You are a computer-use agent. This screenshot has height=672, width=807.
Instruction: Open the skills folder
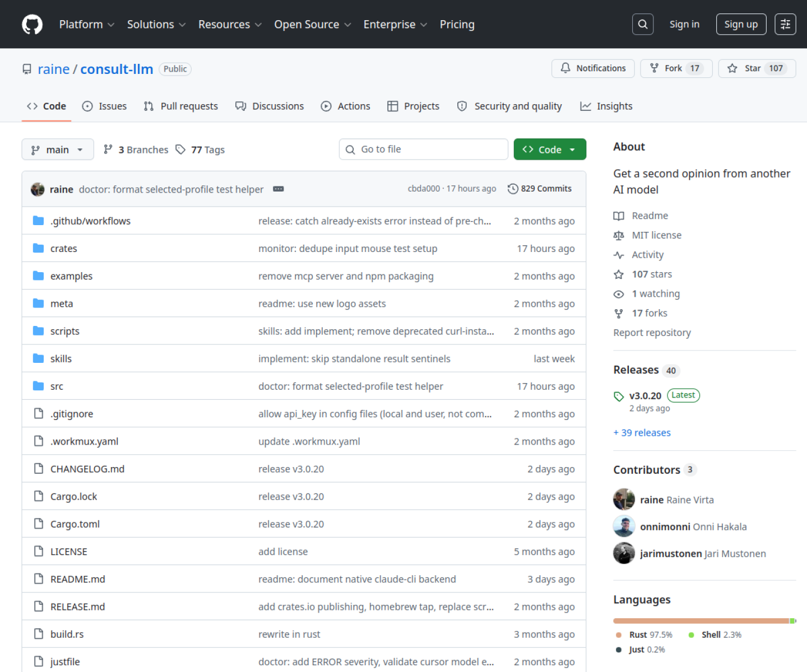61,359
